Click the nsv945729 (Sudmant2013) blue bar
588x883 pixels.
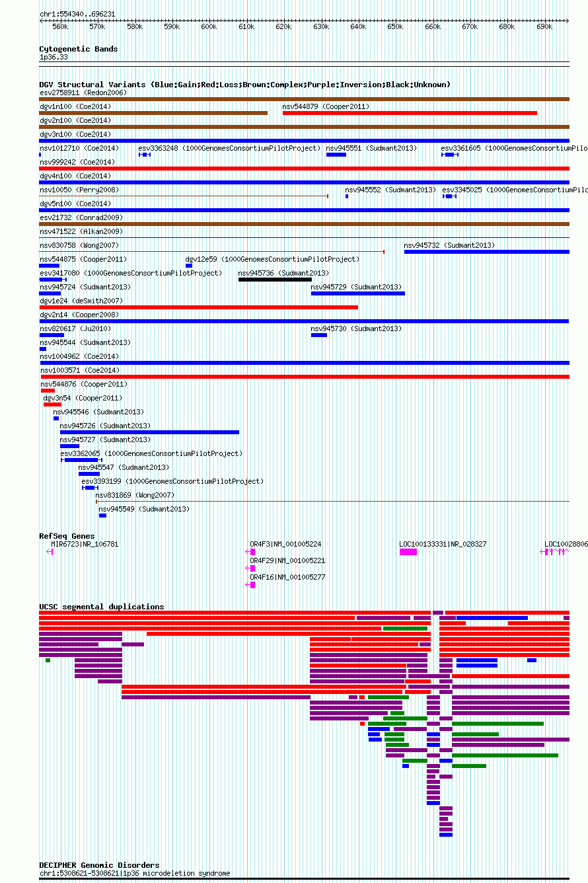358,293
